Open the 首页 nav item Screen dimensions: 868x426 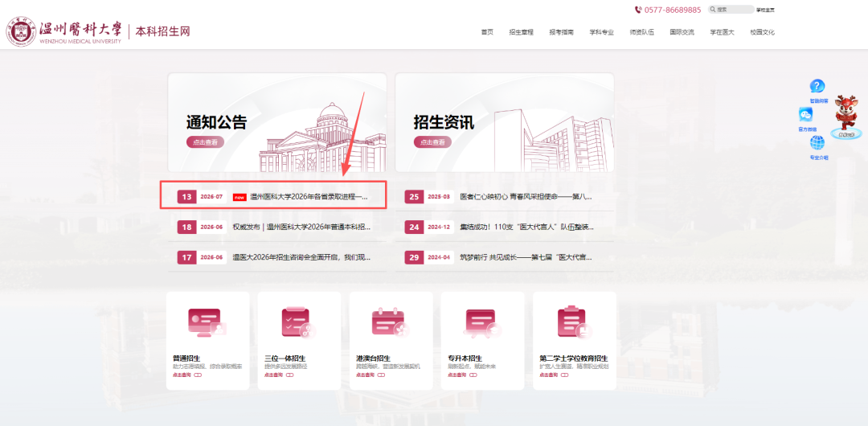coord(487,32)
